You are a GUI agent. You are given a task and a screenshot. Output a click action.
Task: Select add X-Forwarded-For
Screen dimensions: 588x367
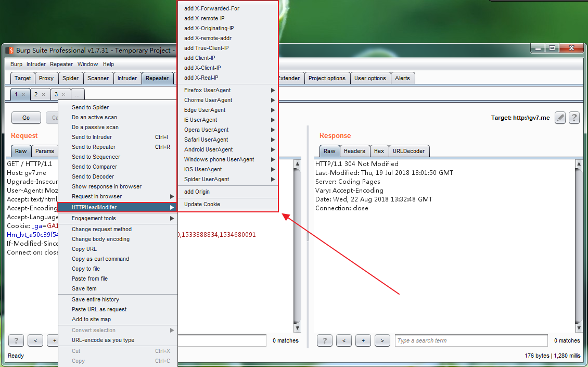point(228,8)
